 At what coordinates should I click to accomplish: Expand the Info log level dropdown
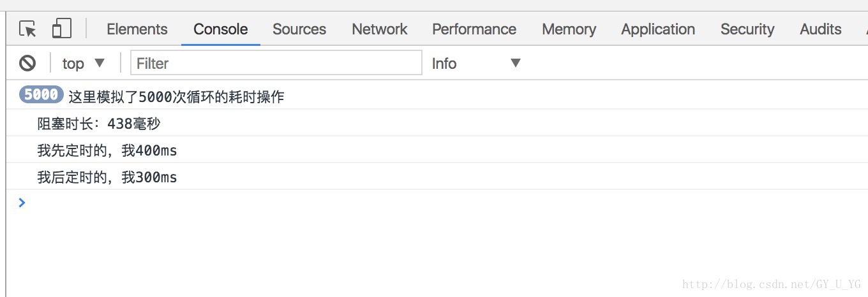(476, 63)
